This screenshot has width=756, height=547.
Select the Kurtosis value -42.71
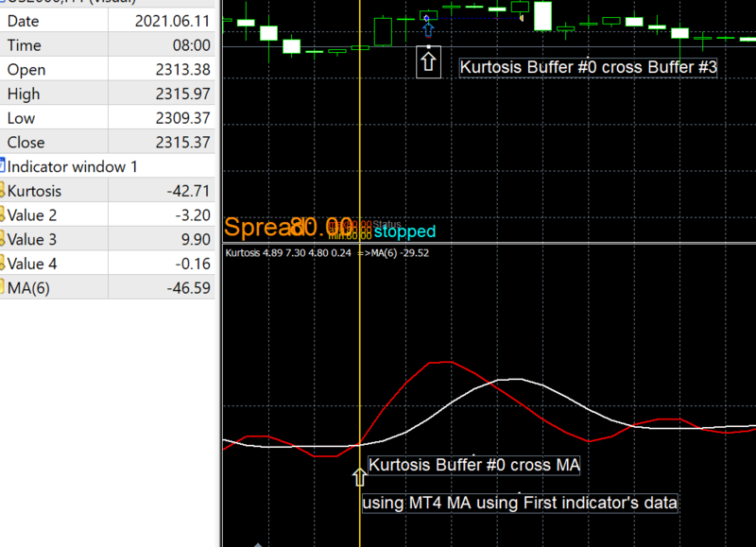188,191
